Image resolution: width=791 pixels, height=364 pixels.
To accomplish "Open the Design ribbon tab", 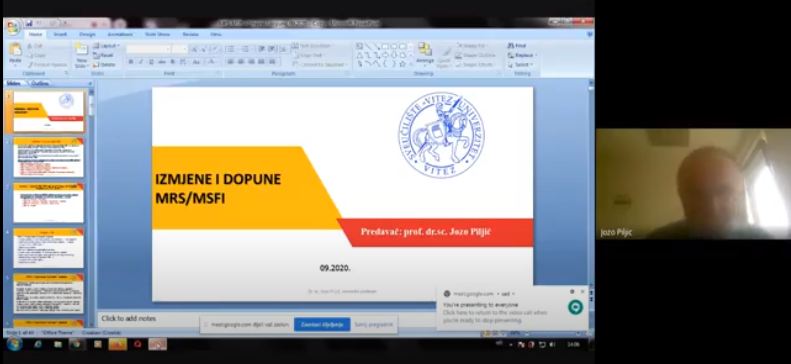I will (87, 34).
